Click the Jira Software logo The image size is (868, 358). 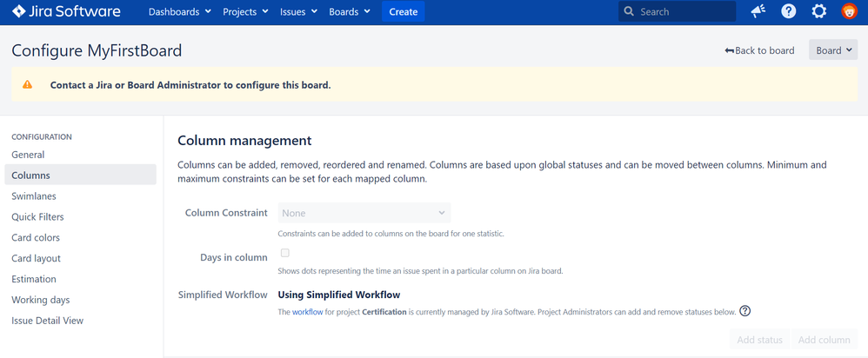coord(66,11)
